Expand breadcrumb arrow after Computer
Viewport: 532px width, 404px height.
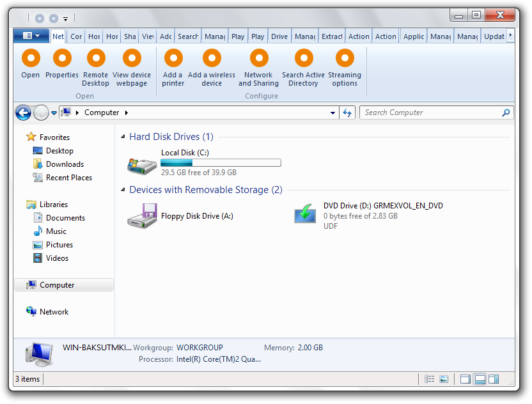point(126,113)
